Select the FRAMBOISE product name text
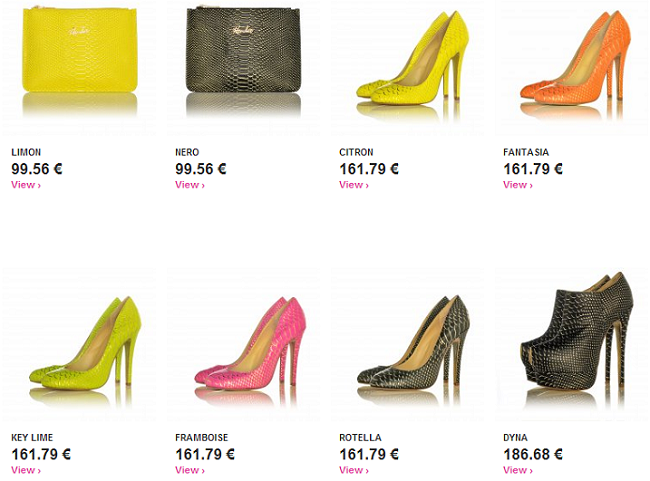Viewport: 650px width, 481px height. click(201, 437)
